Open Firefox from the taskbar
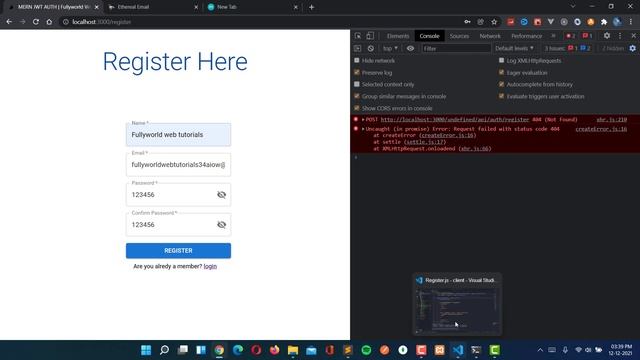 (x=274, y=350)
